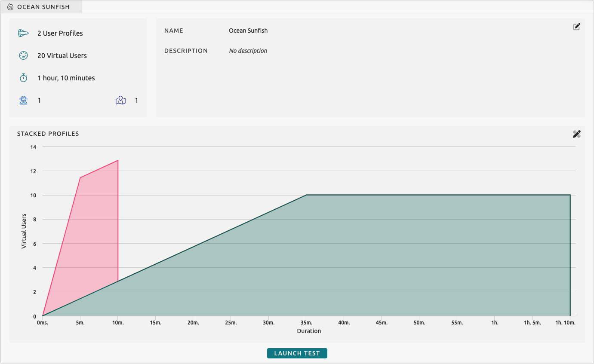The width and height of the screenshot is (594, 364).
Task: Click the 1 hour, 10 minutes label
Action: 66,78
